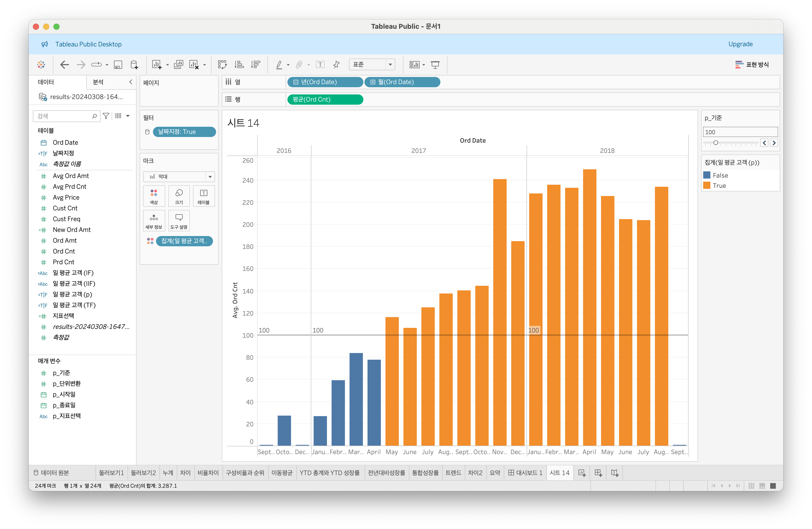This screenshot has width=812, height=529.
Task: Open the color marks card button
Action: (154, 196)
